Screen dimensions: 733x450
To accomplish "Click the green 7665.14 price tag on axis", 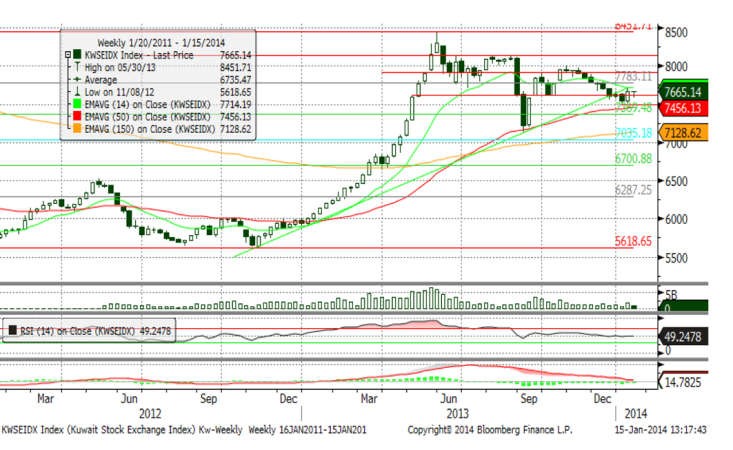I will point(683,92).
